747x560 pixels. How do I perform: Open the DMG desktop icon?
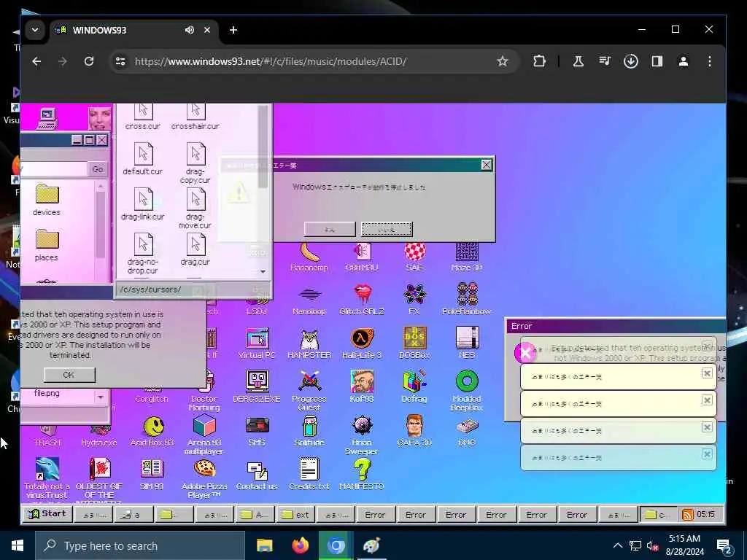point(466,432)
